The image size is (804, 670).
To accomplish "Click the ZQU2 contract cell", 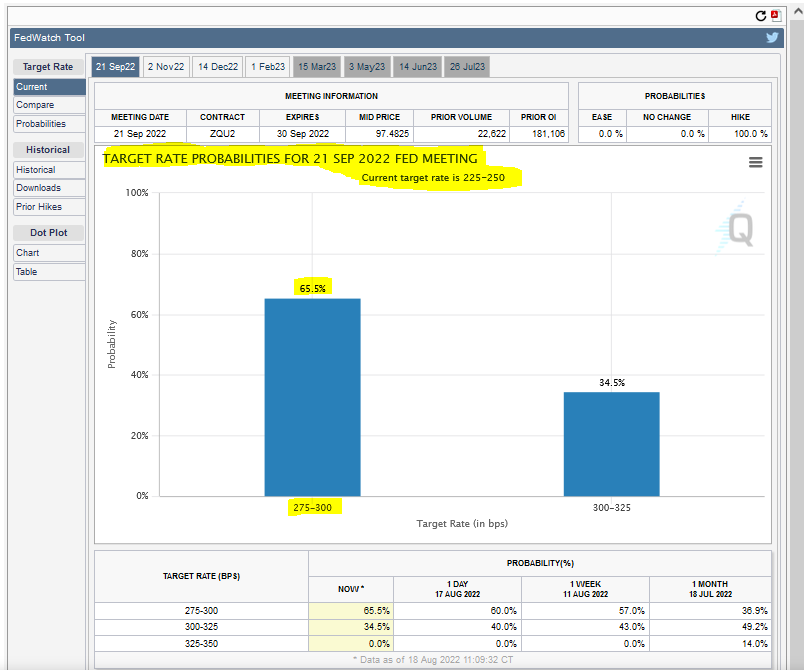I will [223, 134].
